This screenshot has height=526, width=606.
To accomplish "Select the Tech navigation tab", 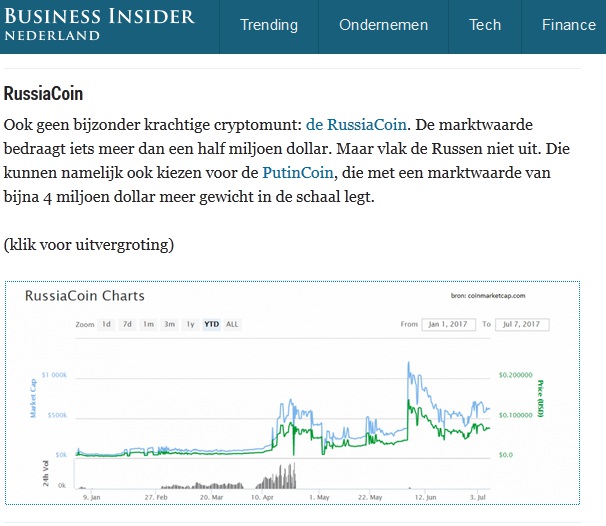I will [x=485, y=25].
